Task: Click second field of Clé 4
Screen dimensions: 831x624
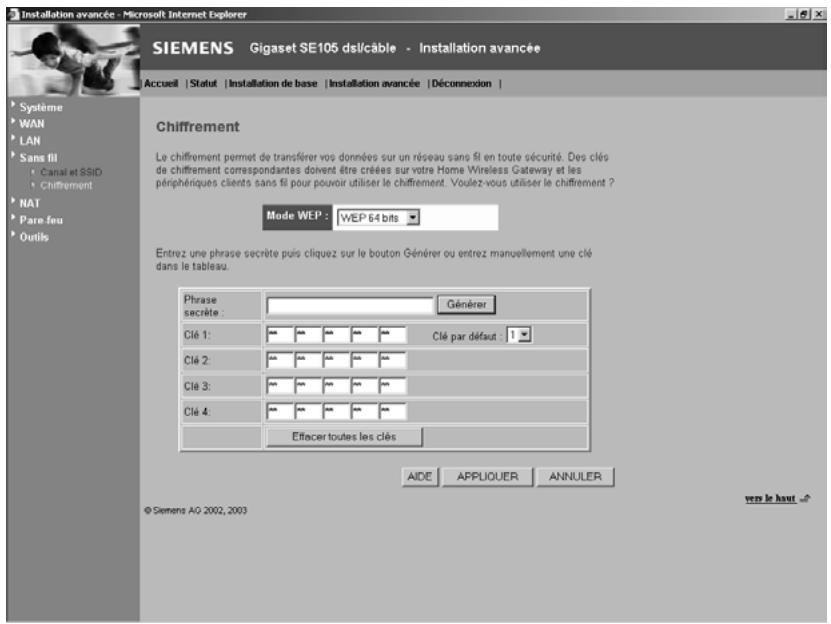Action: pos(308,411)
